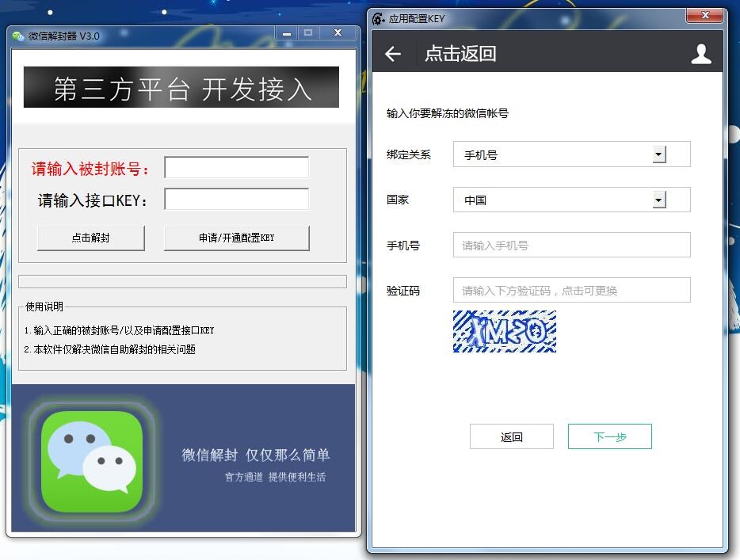Close the 微信解封器 V3.0 window
Image resolution: width=740 pixels, height=560 pixels.
point(338,33)
